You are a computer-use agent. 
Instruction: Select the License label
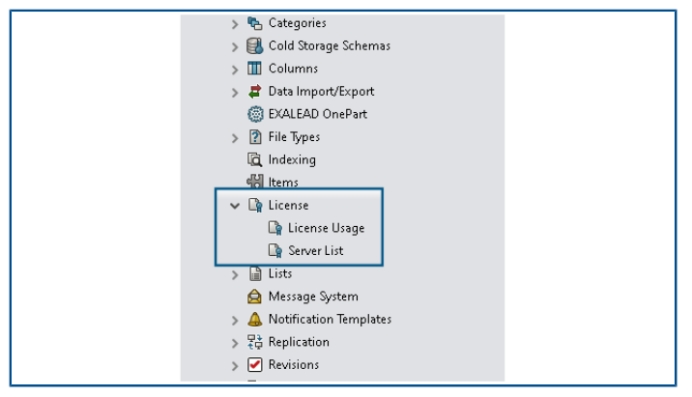point(288,205)
